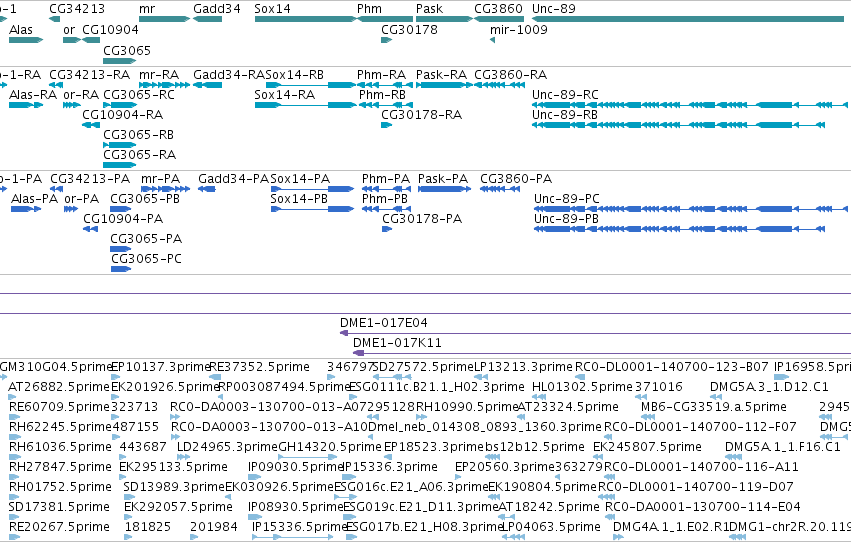Click the CG3860-PA protein label

coord(516,178)
